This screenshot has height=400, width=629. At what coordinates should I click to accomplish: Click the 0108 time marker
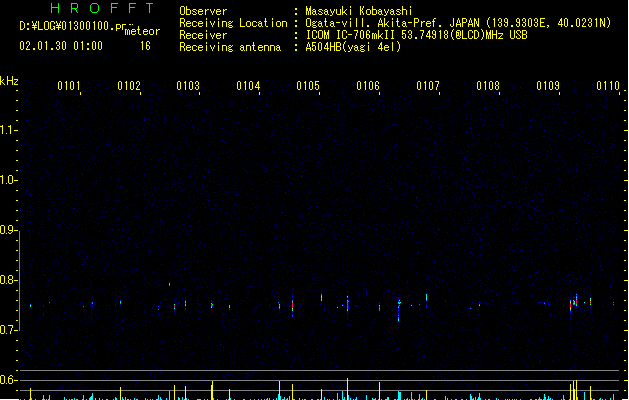click(x=488, y=86)
